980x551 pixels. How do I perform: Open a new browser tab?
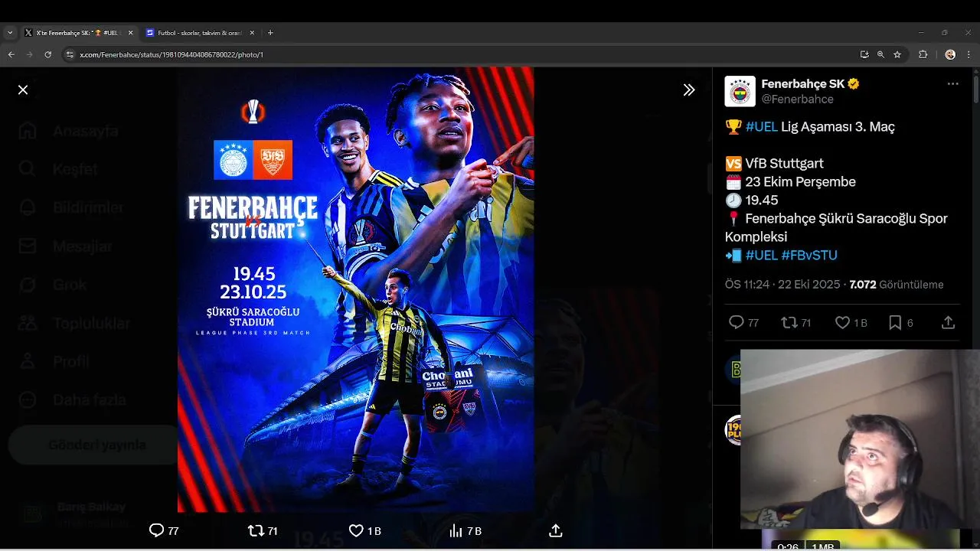270,33
